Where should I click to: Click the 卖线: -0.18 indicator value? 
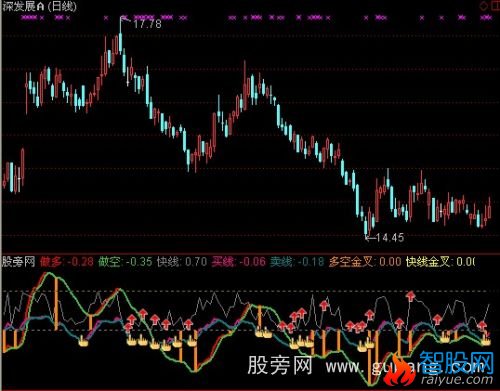pyautogui.click(x=297, y=262)
